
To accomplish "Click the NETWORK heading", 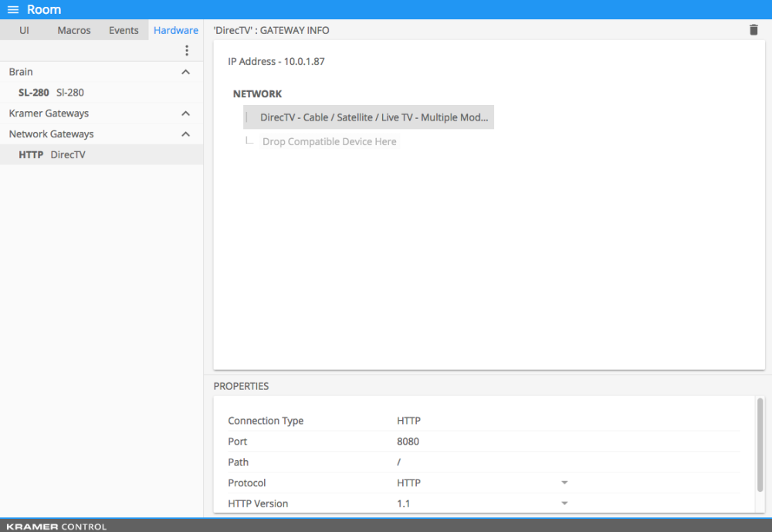I will pyautogui.click(x=258, y=93).
